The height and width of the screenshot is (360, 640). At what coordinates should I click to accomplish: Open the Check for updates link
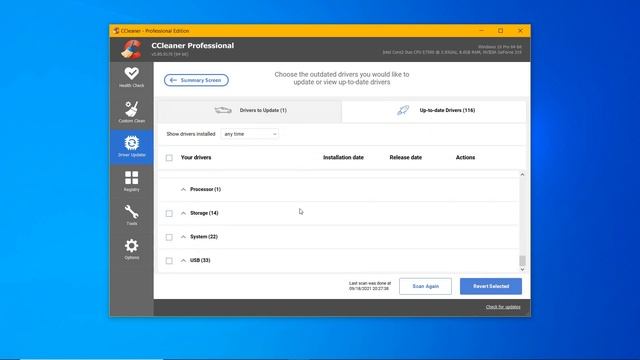pyautogui.click(x=503, y=307)
